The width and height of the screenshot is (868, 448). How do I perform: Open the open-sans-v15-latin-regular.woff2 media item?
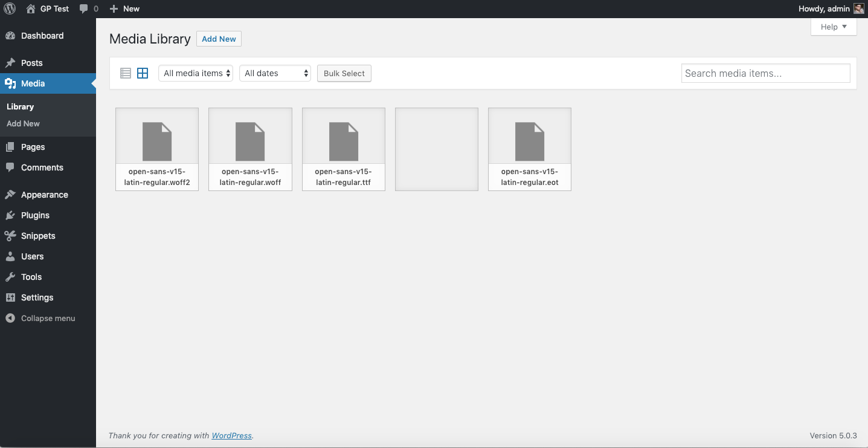click(x=156, y=149)
